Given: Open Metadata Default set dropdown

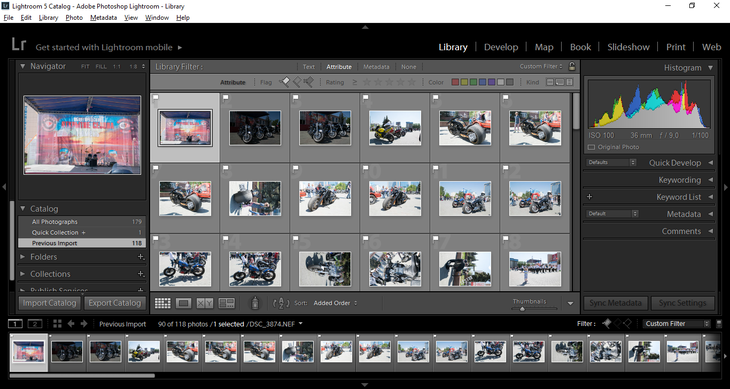Looking at the screenshot, I should pyautogui.click(x=612, y=214).
